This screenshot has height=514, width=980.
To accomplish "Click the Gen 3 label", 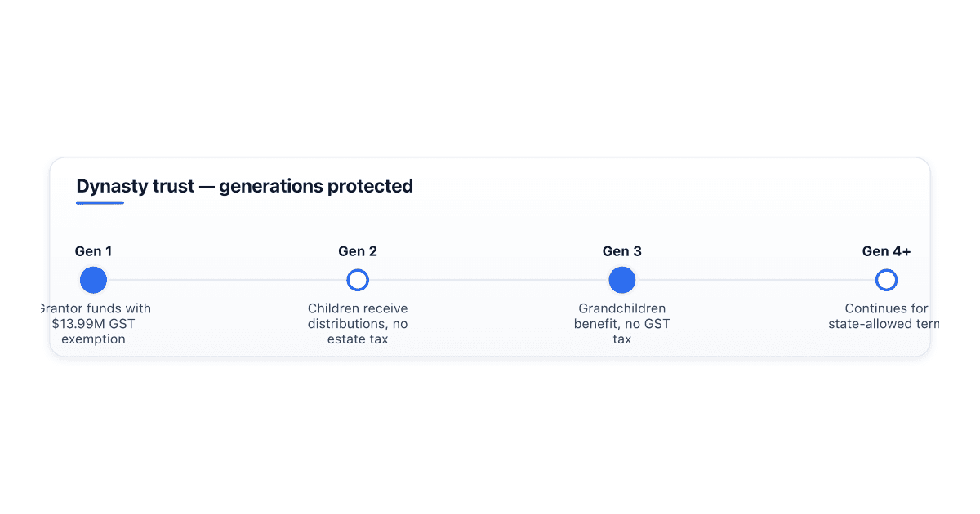I will click(x=622, y=251).
